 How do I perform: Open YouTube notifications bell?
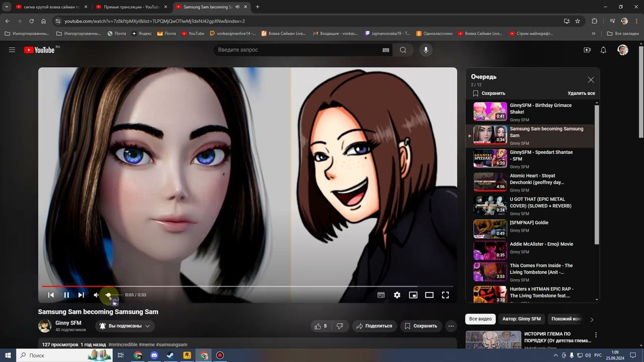pos(603,50)
